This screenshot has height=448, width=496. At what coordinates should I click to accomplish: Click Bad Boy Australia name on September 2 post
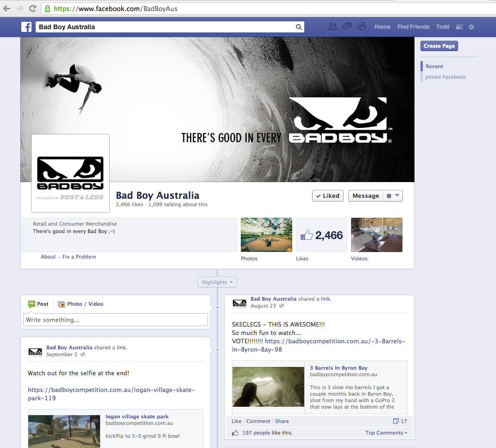[x=69, y=347]
